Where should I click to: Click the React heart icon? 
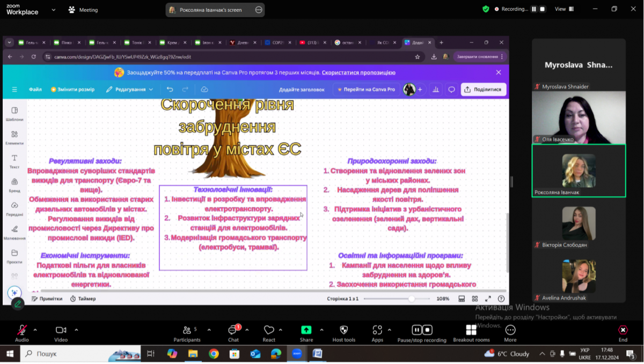point(269,330)
